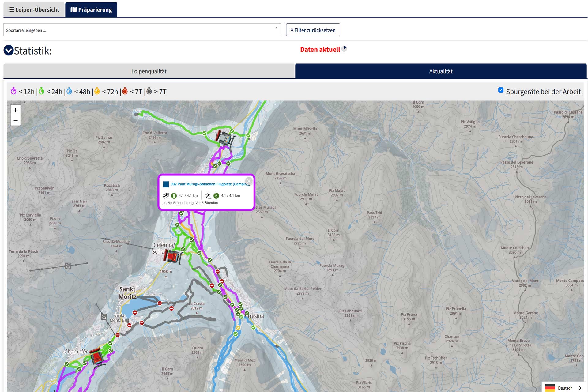Viewport: 588px width, 392px height.
Task: Open the Deutsch language selector
Action: (x=565, y=388)
